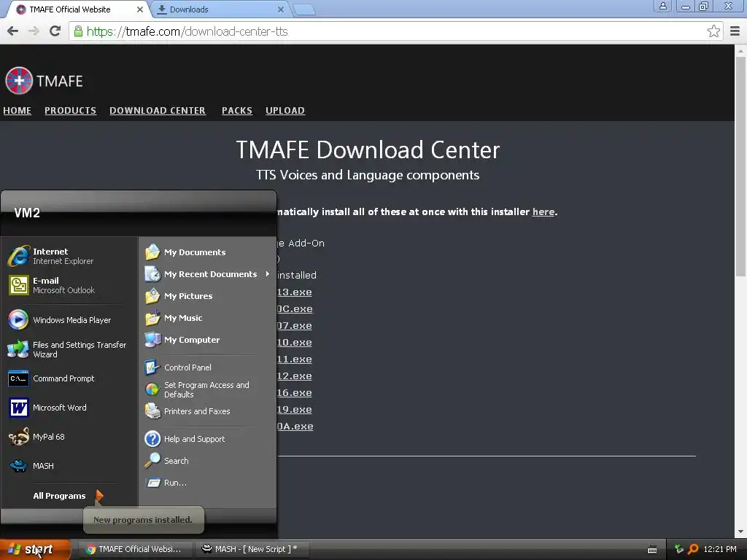Open a new browser tab

303,10
